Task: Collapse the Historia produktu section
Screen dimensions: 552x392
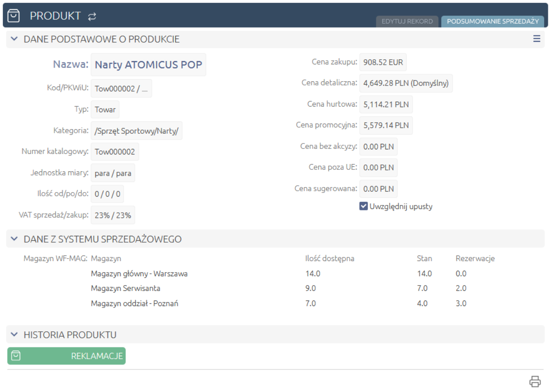Action: 14,335
